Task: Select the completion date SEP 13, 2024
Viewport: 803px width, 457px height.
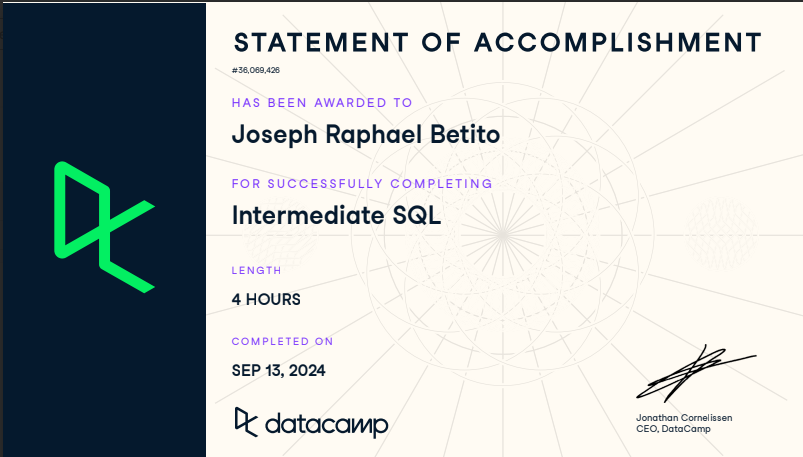Action: click(x=278, y=370)
